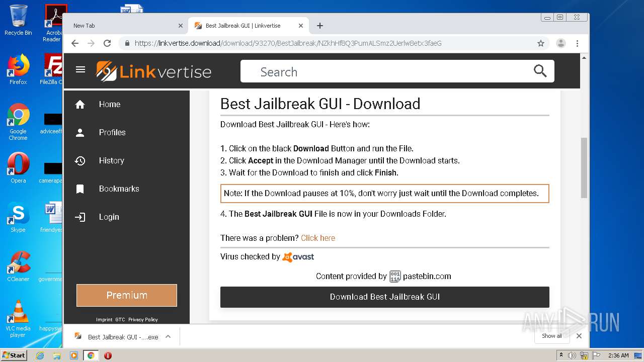Expand download item options chevron

coord(168,337)
